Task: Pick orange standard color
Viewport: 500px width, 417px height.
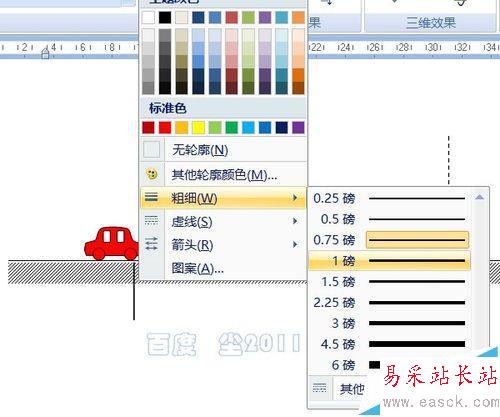Action: pos(182,127)
